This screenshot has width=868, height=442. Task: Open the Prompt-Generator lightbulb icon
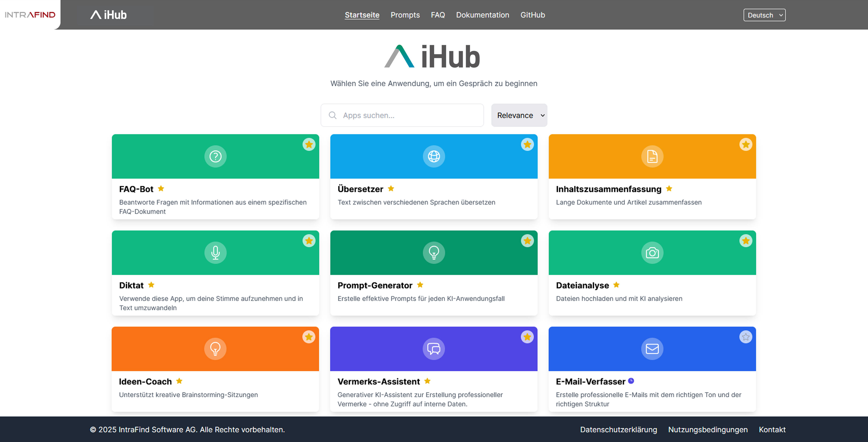pos(434,253)
